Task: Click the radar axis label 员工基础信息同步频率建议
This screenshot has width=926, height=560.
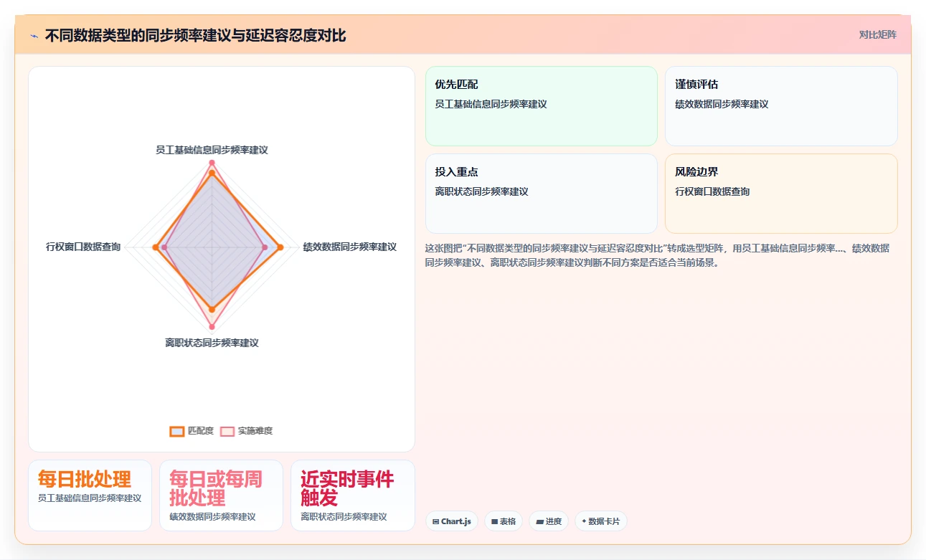Action: (x=212, y=150)
